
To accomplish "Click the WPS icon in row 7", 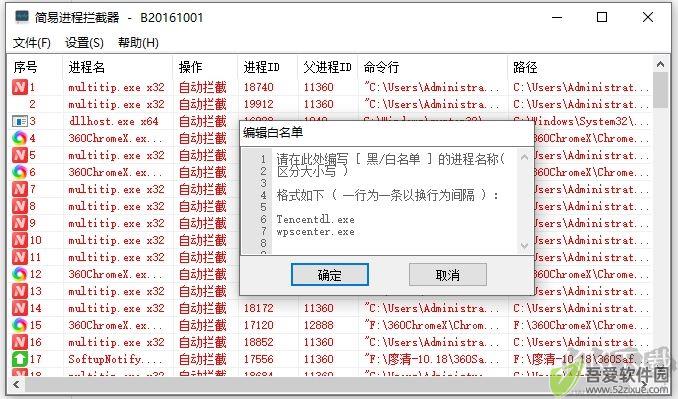I will click(19, 189).
